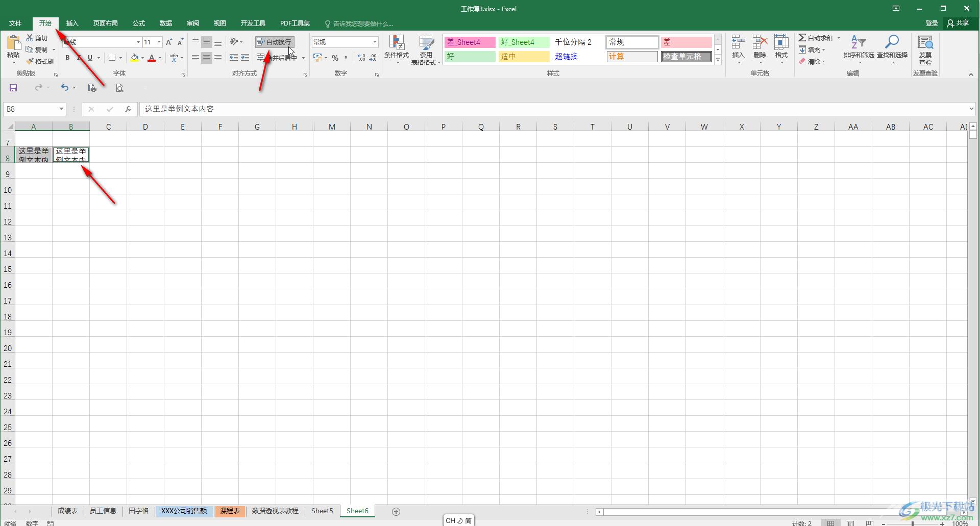
Task: Switch to the 公式 Formulas tab
Action: pos(139,23)
